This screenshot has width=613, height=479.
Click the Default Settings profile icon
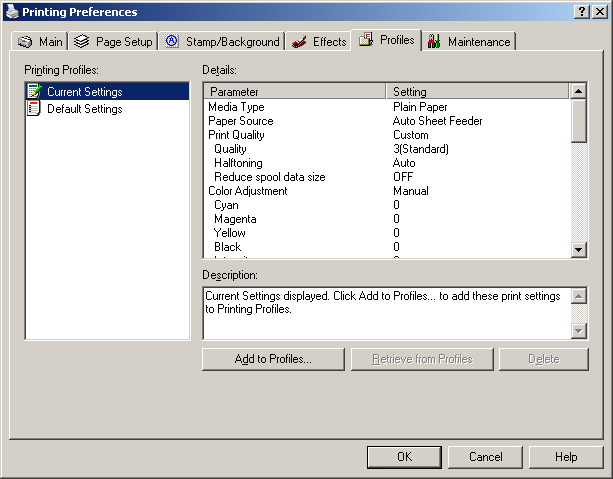tap(35, 109)
